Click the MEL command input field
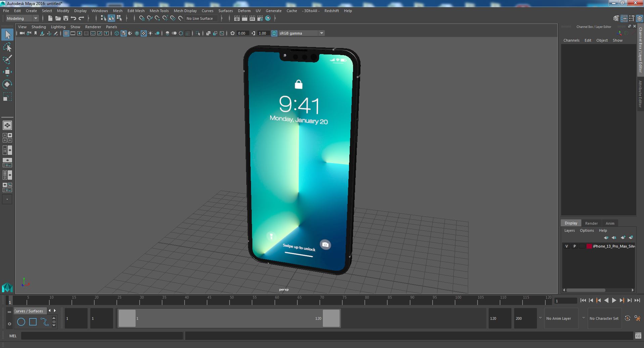 (102, 336)
